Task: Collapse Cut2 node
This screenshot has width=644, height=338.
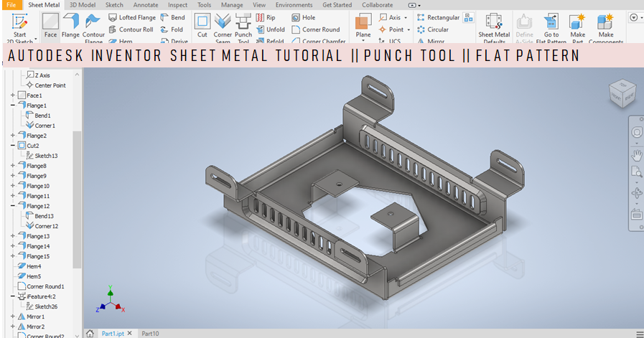Action: coord(13,146)
